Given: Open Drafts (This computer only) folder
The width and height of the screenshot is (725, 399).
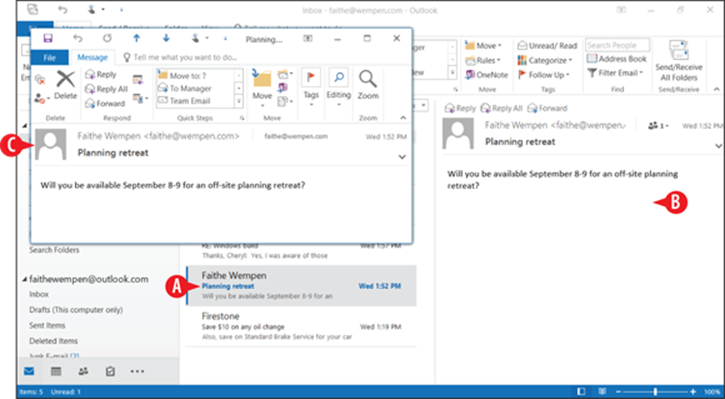Looking at the screenshot, I should (x=76, y=310).
